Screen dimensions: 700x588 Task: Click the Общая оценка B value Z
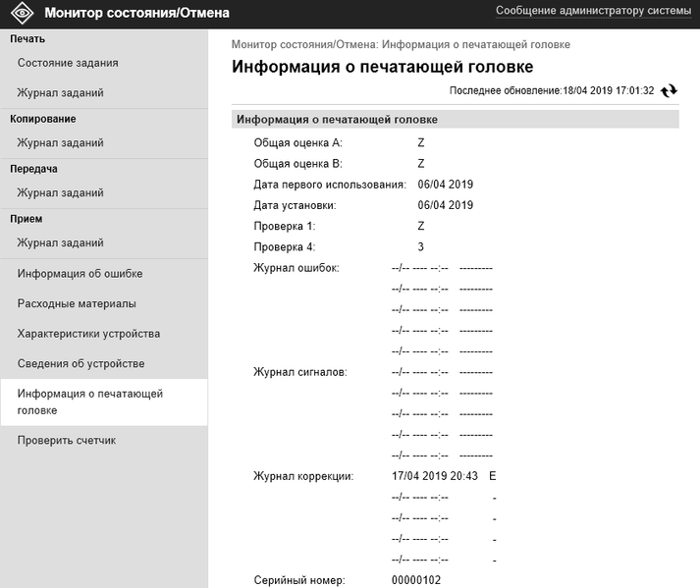(420, 163)
